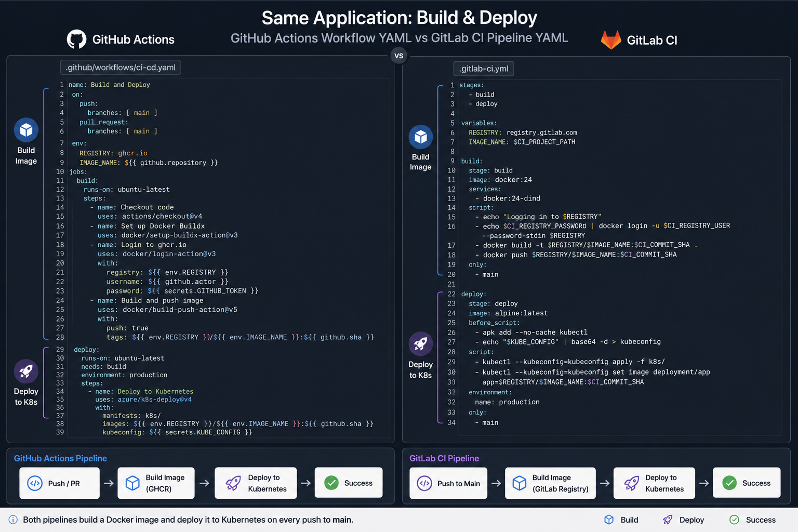Click the echo "Logging in to $REGISTRY" line

(x=538, y=217)
